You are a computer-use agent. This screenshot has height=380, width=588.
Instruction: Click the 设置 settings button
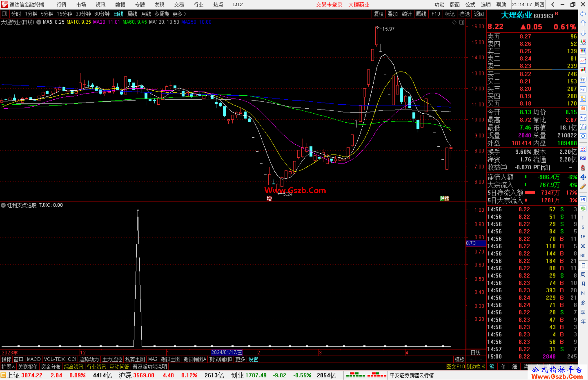[253, 359]
